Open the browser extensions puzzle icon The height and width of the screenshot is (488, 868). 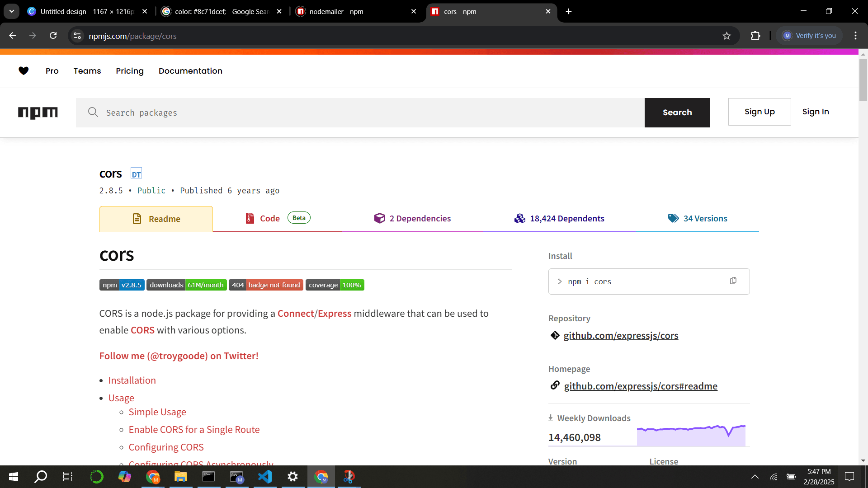tap(755, 36)
